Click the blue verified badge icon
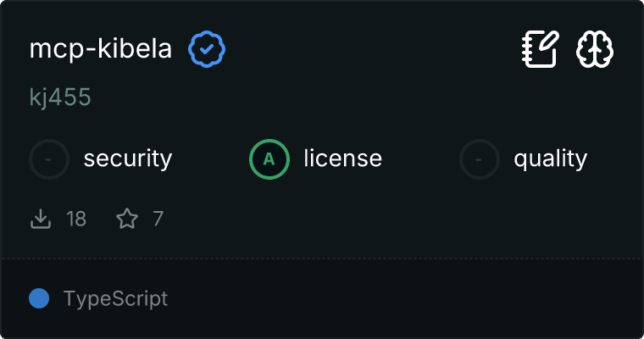 point(207,49)
